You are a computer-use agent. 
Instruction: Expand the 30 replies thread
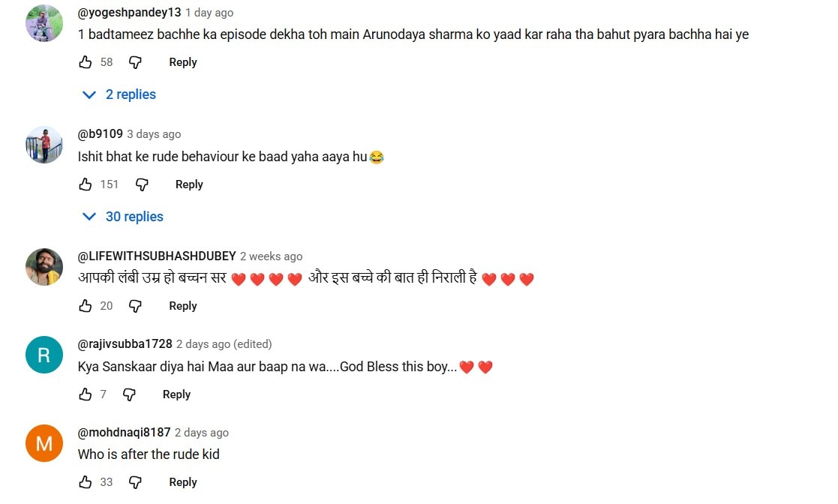point(123,217)
